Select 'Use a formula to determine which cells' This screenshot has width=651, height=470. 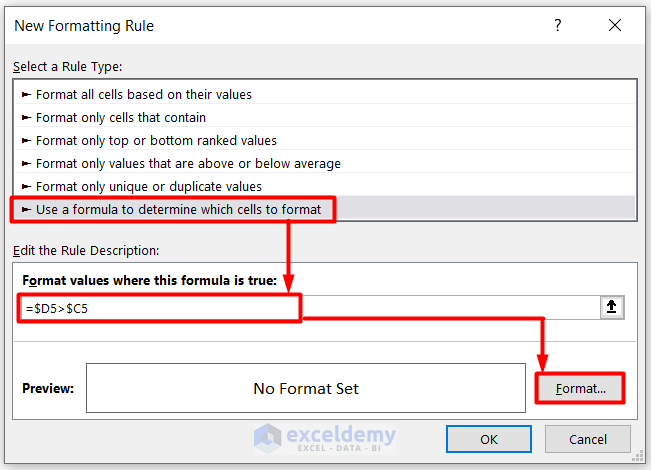178,209
